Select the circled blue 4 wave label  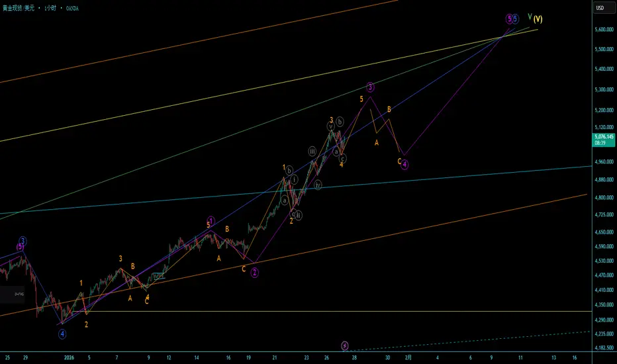click(62, 334)
